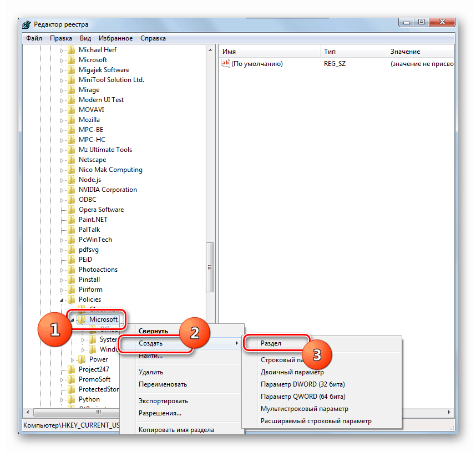Expand the Pinstall key
Screen dimensions: 476x452
point(62,280)
